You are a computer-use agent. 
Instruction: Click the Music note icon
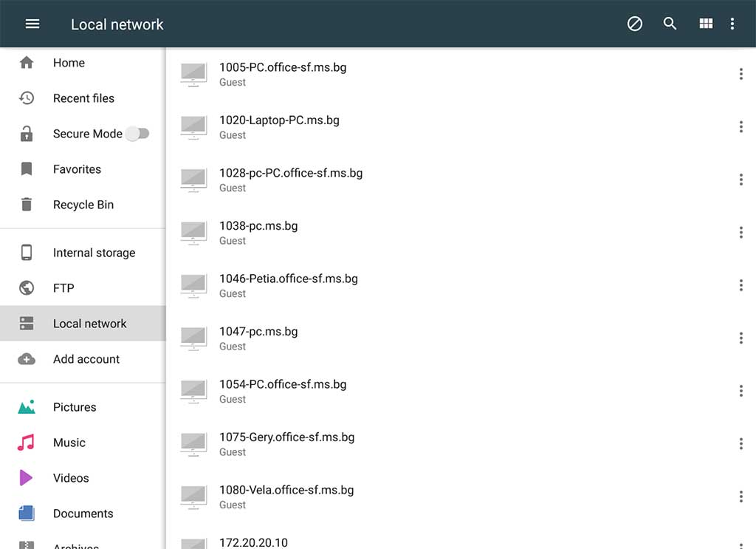click(26, 443)
